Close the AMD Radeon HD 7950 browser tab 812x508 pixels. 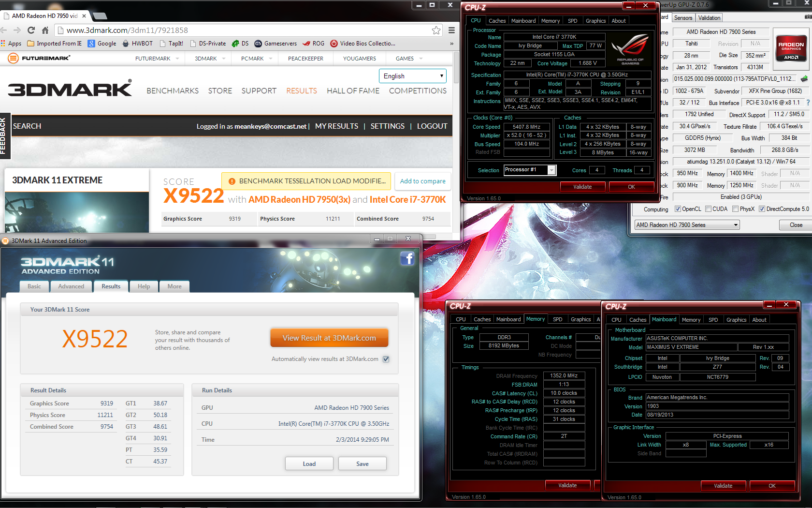(x=84, y=16)
